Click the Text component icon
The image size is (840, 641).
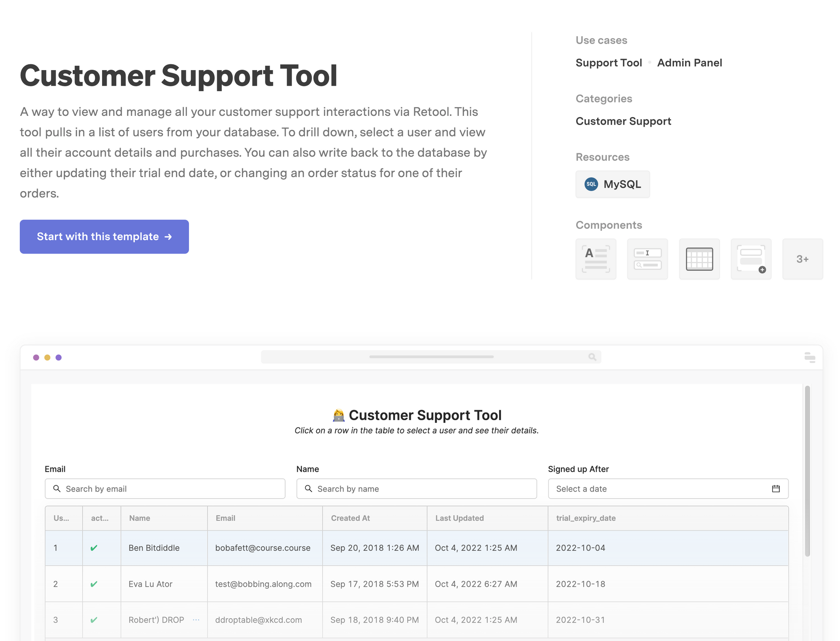click(596, 259)
